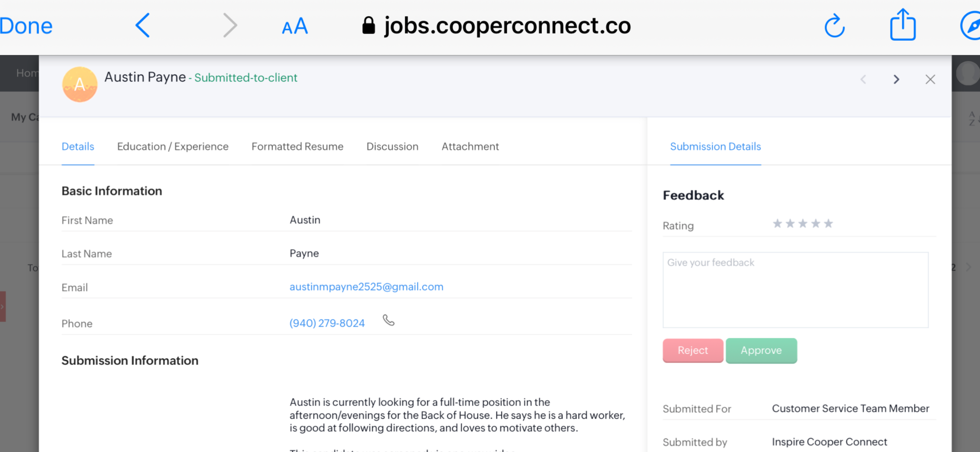Open austinmpayne2525@gmail.com email link
Screen dimensions: 980x452
click(366, 287)
